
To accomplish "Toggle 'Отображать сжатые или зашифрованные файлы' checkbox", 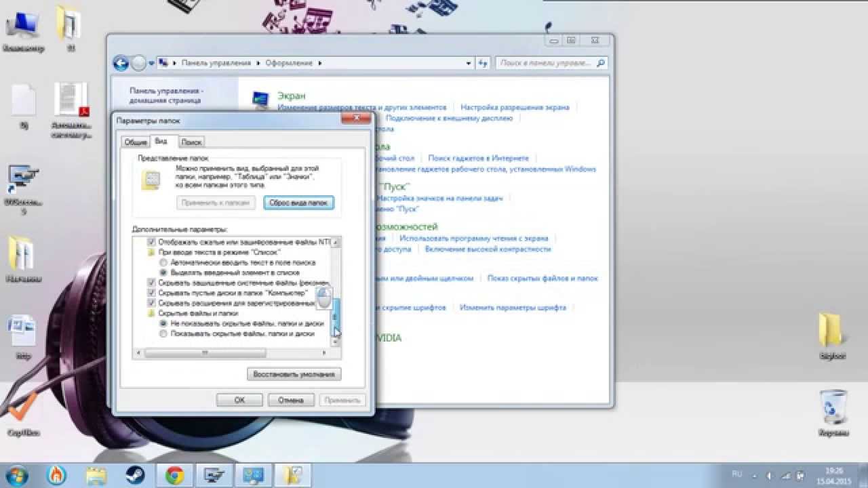I will coord(151,242).
